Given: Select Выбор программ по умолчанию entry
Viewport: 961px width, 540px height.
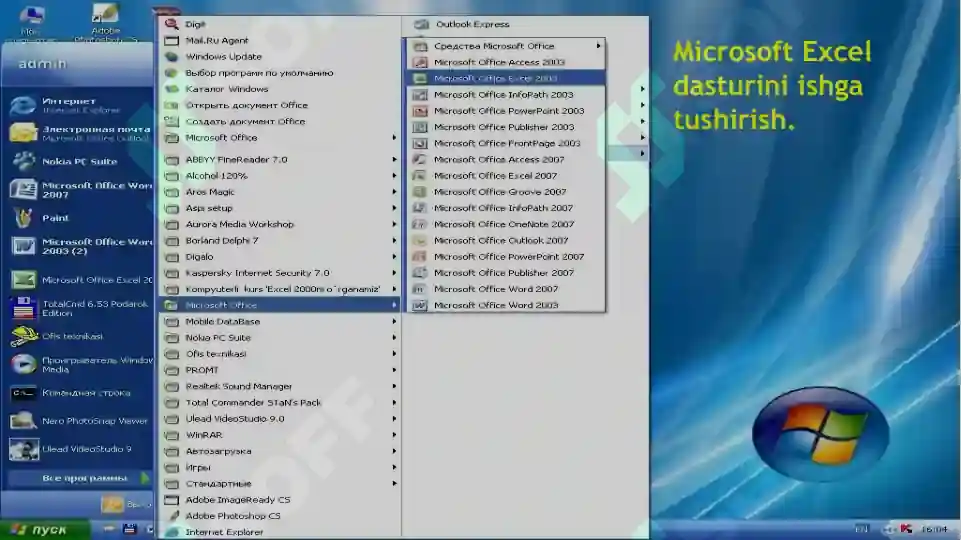Looking at the screenshot, I should tap(280, 73).
